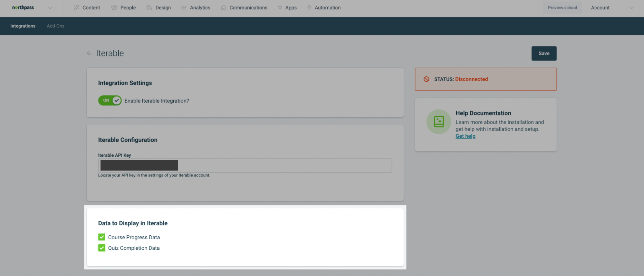Go back using the arrow beside Iterable

[x=89, y=53]
